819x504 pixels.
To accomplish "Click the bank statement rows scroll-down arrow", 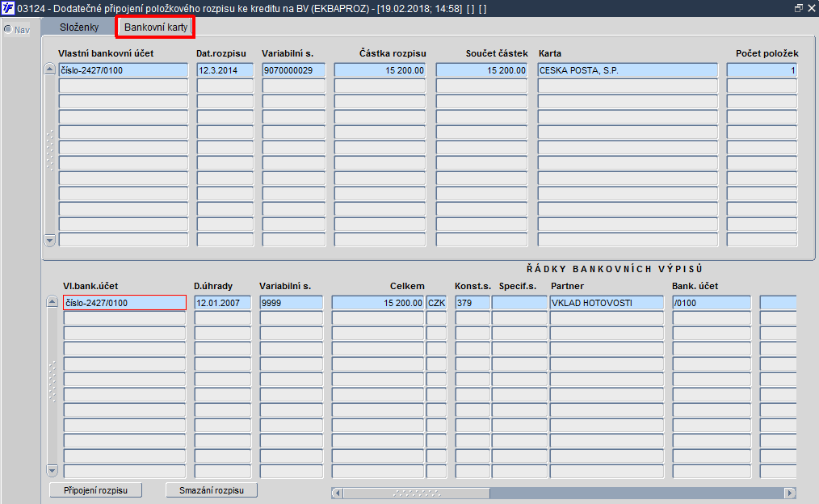I will point(52,471).
